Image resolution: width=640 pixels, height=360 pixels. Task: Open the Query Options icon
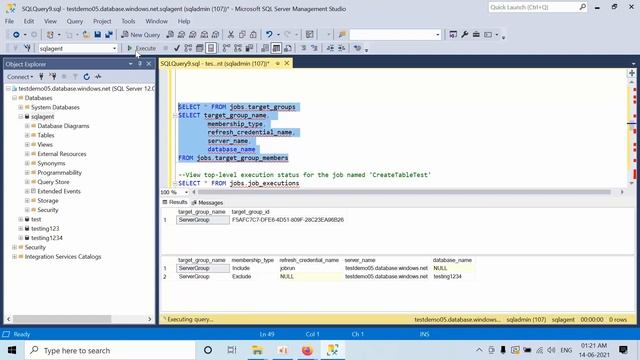click(x=200, y=48)
